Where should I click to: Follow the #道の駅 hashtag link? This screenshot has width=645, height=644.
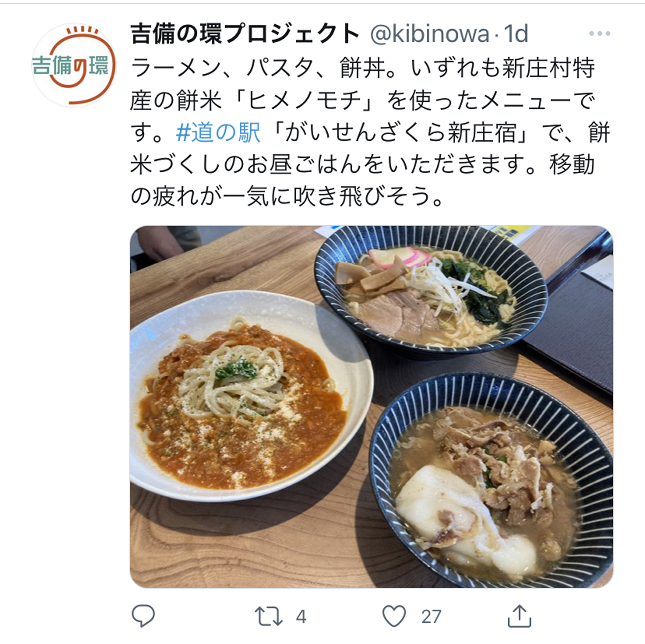[x=218, y=132]
